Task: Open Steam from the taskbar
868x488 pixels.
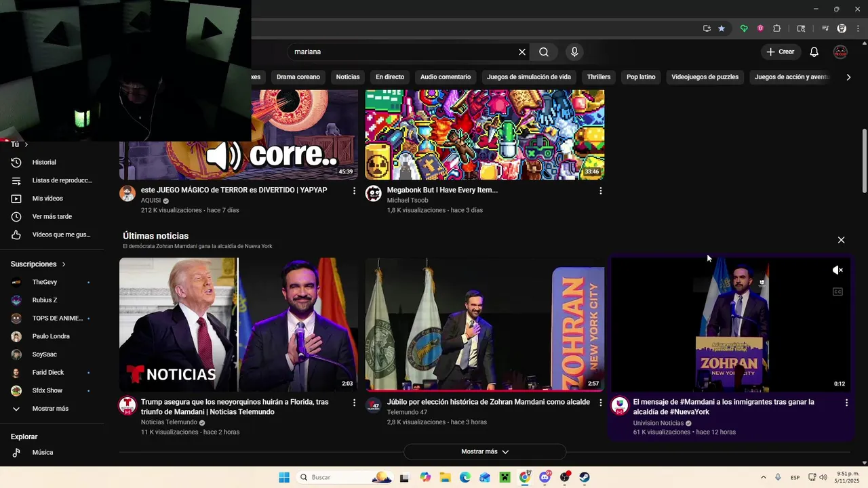Action: (585, 477)
